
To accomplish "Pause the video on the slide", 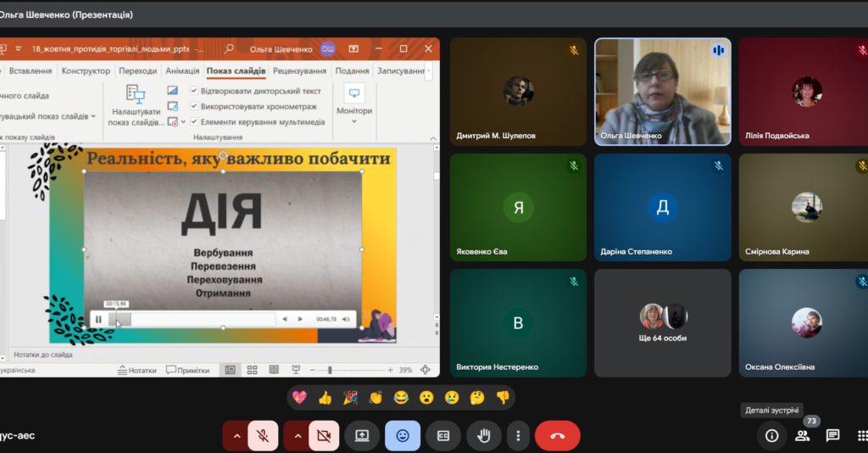I will coord(98,319).
